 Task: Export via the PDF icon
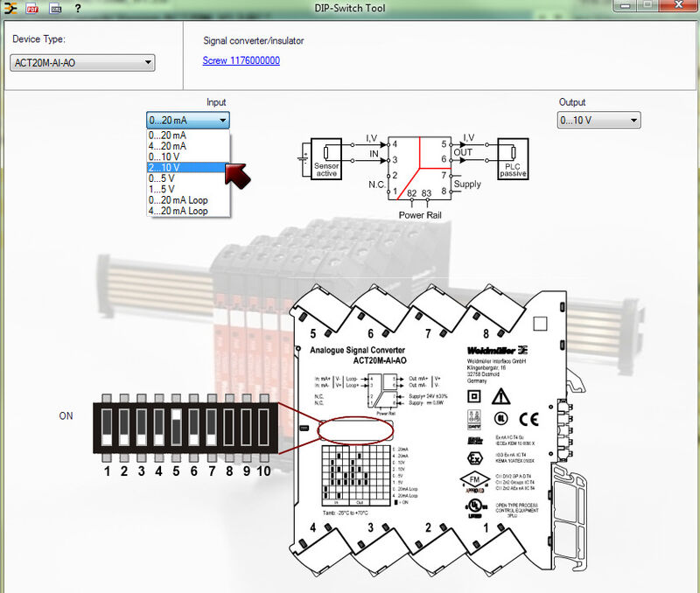(33, 8)
